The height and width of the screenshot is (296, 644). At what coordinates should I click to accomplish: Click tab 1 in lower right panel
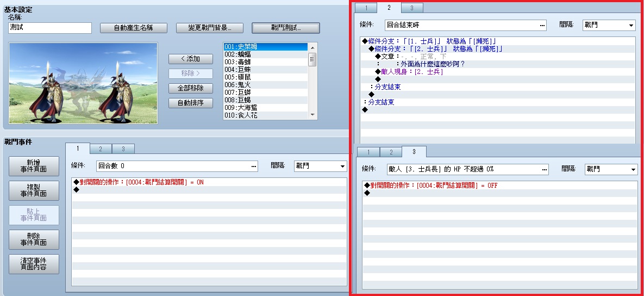tap(368, 152)
